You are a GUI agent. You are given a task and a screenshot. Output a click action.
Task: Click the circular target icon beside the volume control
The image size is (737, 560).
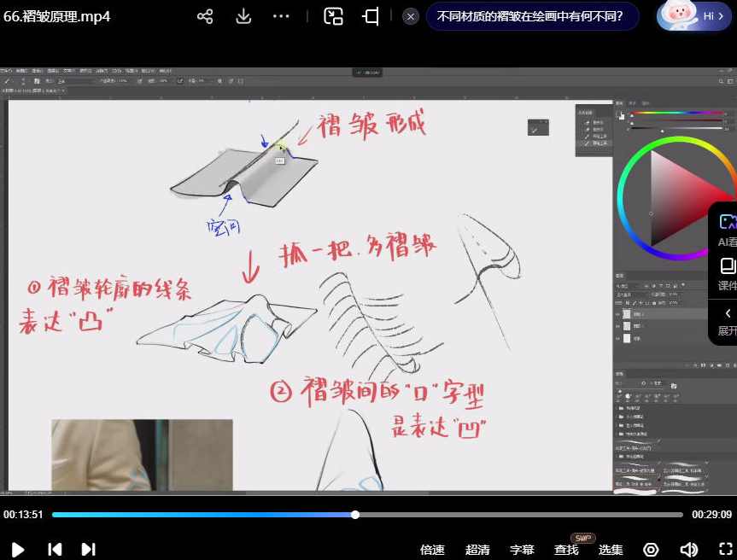pyautogui.click(x=651, y=549)
